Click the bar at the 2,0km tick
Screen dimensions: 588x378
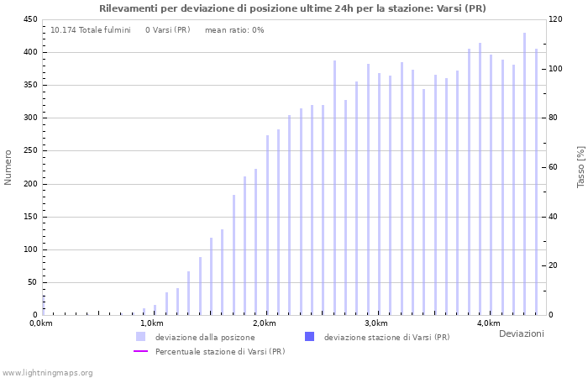pyautogui.click(x=267, y=225)
